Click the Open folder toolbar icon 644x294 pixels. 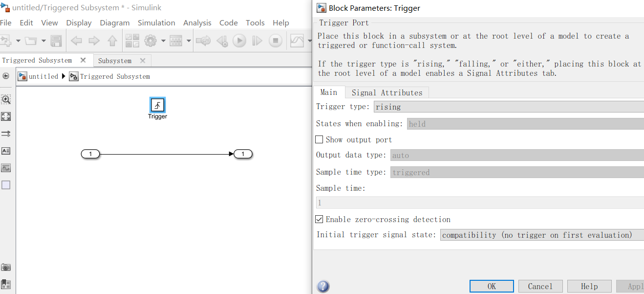[31, 41]
